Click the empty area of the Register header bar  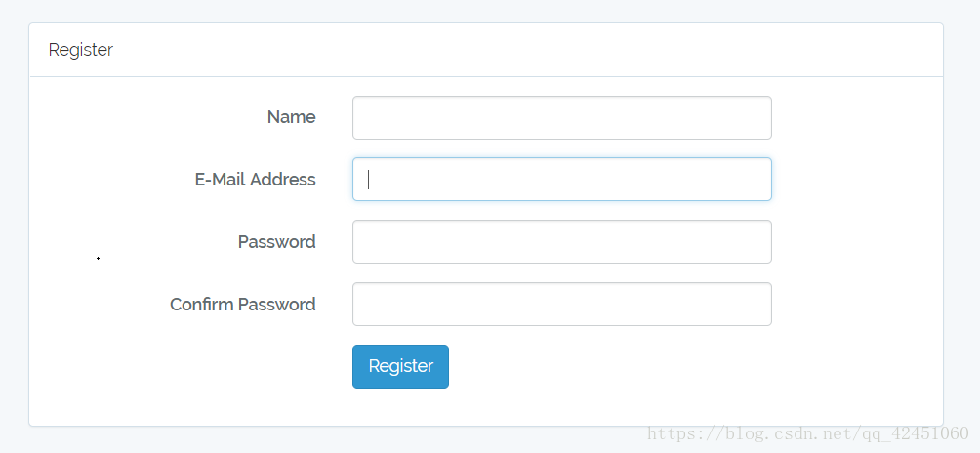click(x=525, y=50)
